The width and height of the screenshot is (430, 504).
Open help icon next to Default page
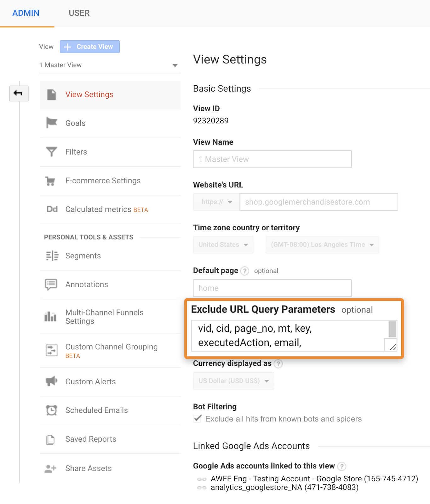click(245, 271)
